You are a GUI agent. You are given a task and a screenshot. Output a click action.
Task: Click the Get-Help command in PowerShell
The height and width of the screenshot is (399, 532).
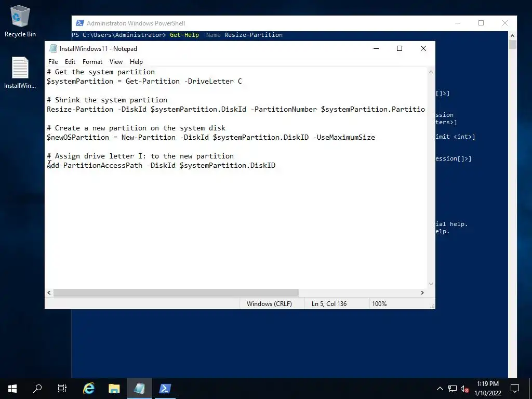pyautogui.click(x=184, y=35)
